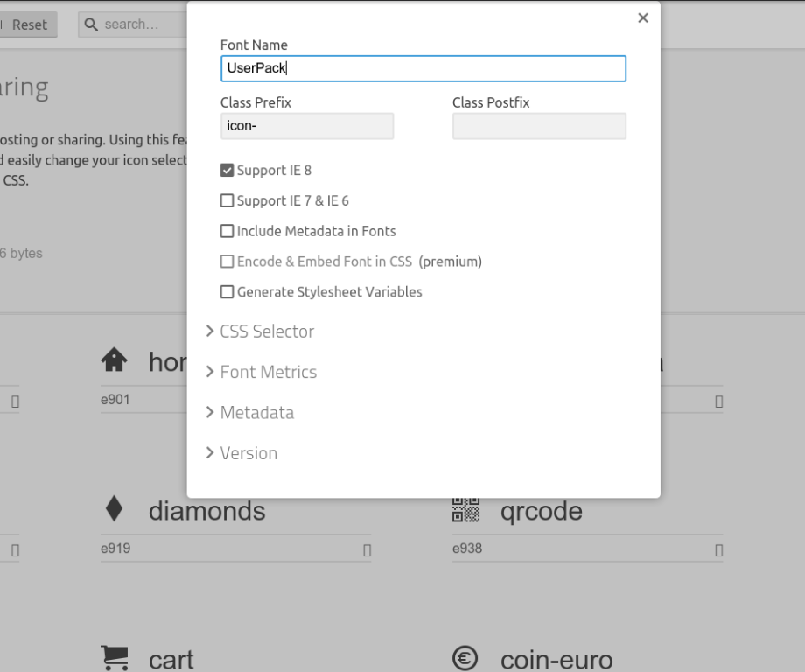Click the Class Postfix input field
Screen dimensions: 805x672
point(539,126)
